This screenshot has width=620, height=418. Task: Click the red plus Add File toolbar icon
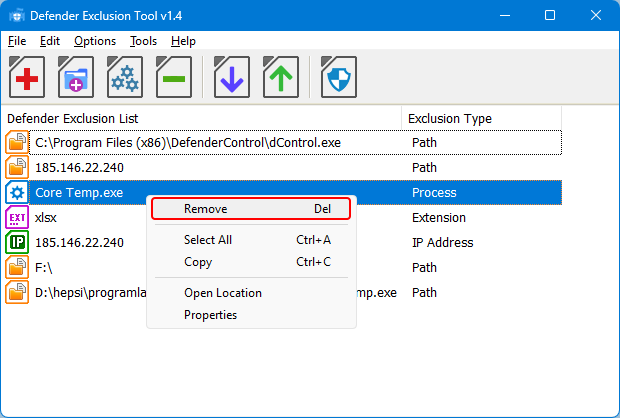(27, 77)
